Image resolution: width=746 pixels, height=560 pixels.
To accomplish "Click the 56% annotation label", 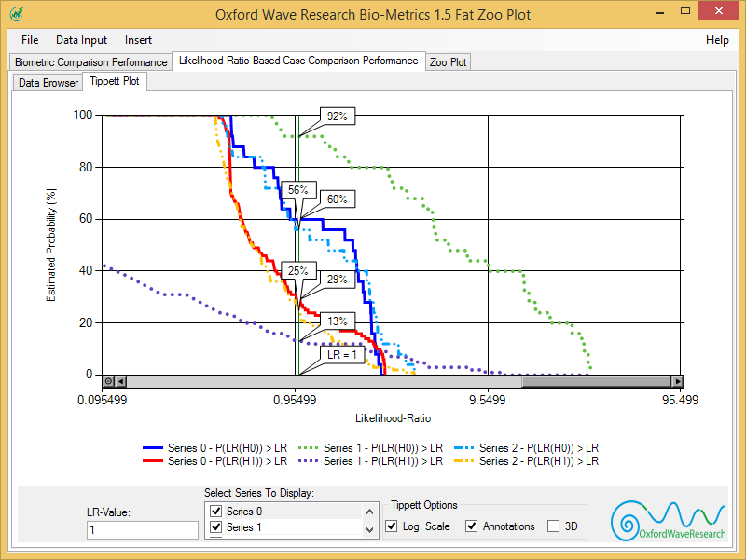I will [297, 190].
